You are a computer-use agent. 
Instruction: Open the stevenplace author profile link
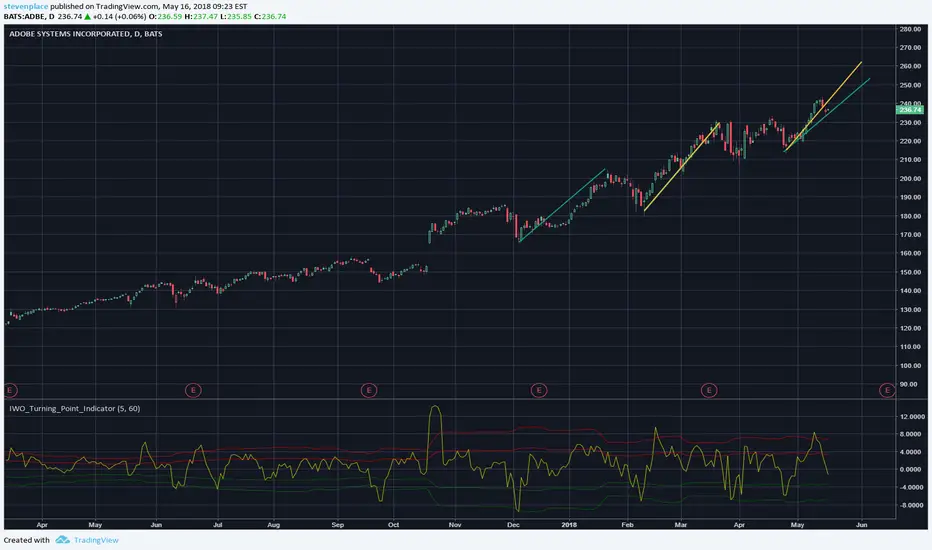26,6
